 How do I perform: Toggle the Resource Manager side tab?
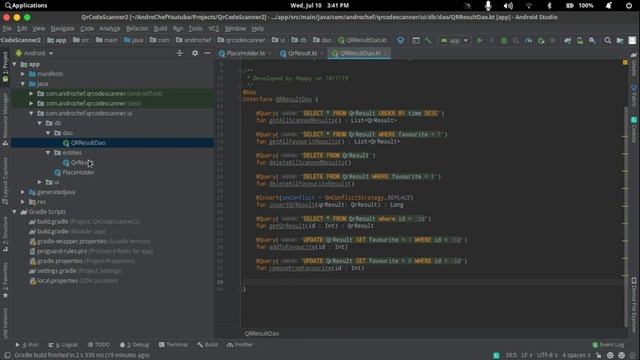pos(5,119)
